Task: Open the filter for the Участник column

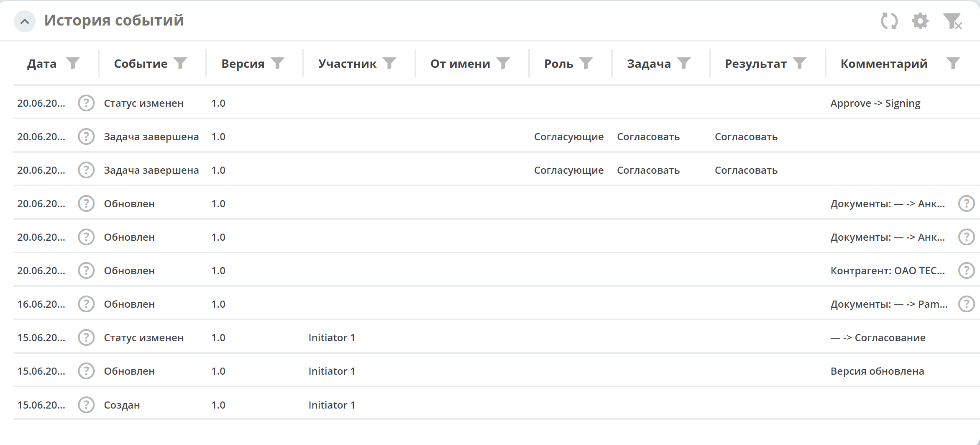Action: [389, 63]
